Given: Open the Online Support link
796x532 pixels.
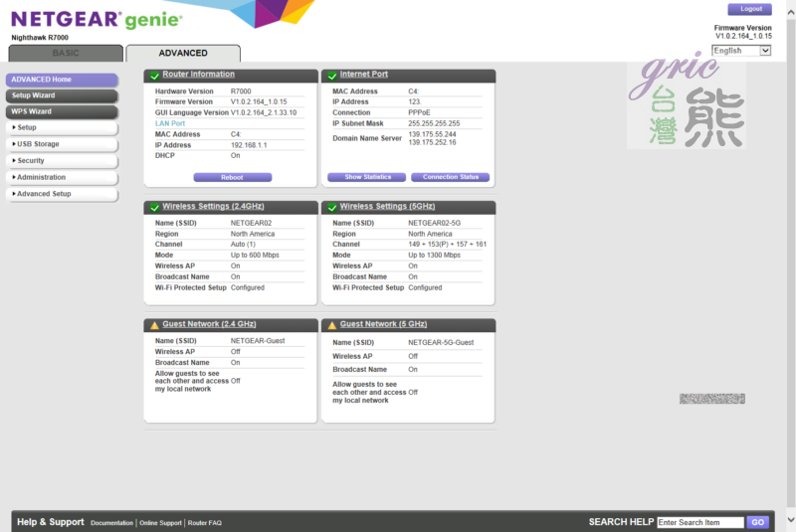Looking at the screenshot, I should (160, 523).
